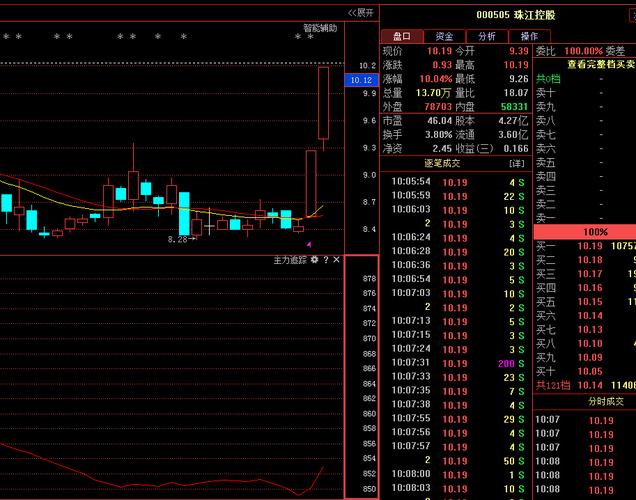Select the 买九 bid row at 10.09
The height and width of the screenshot is (500, 636).
pyautogui.click(x=584, y=358)
